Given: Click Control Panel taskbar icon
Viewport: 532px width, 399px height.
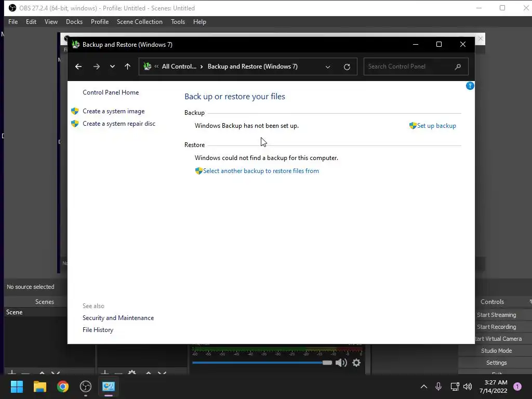Looking at the screenshot, I should 109,387.
